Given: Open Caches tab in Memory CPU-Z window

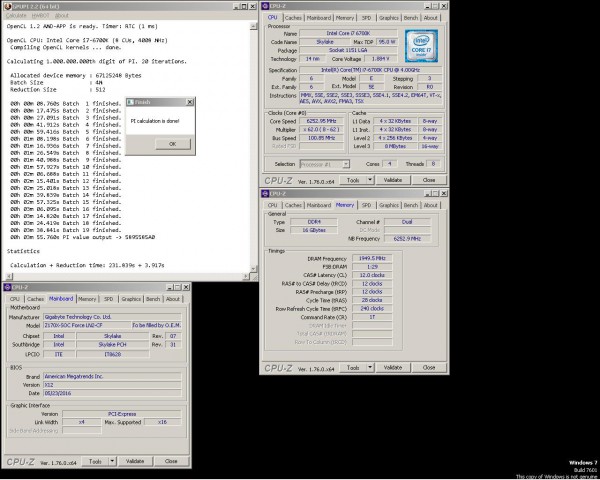Looking at the screenshot, I should (293, 205).
